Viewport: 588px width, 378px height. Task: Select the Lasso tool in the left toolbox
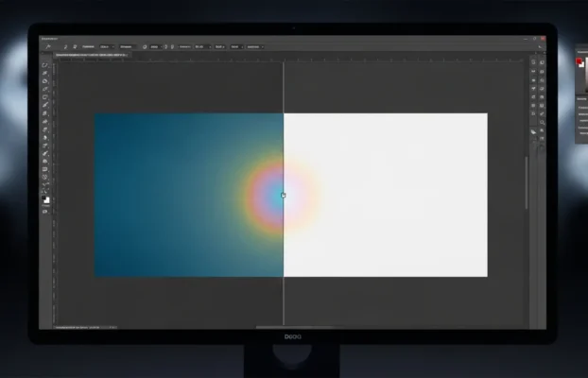click(x=45, y=65)
